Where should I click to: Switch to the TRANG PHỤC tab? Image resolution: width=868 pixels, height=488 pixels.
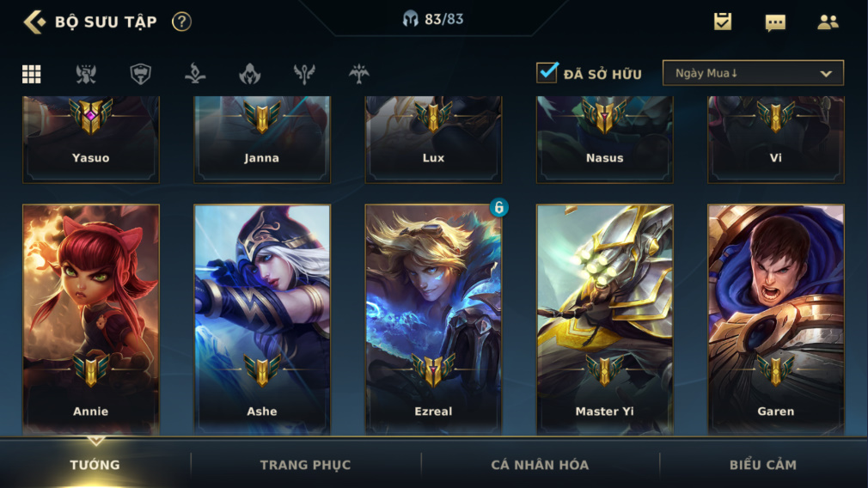click(x=306, y=465)
